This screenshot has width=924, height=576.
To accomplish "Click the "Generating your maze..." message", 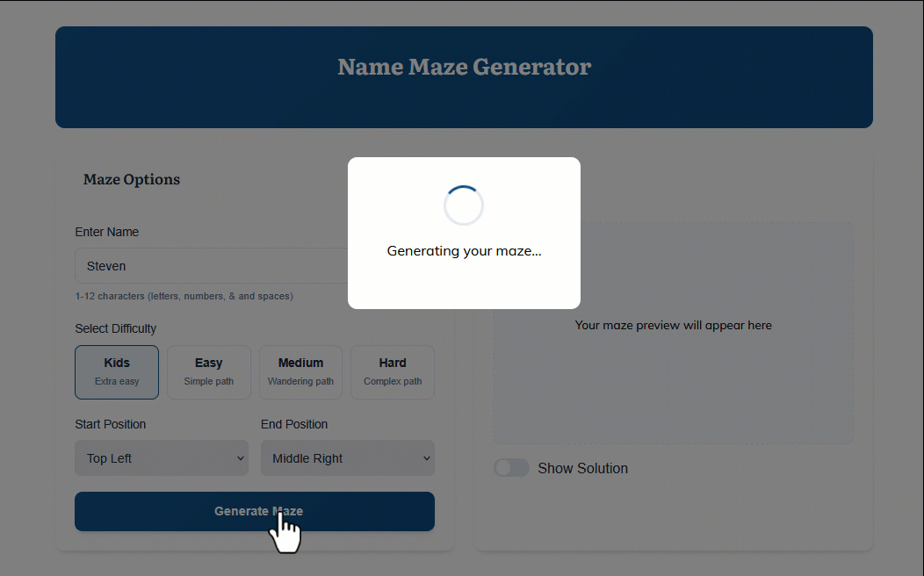I will click(464, 251).
